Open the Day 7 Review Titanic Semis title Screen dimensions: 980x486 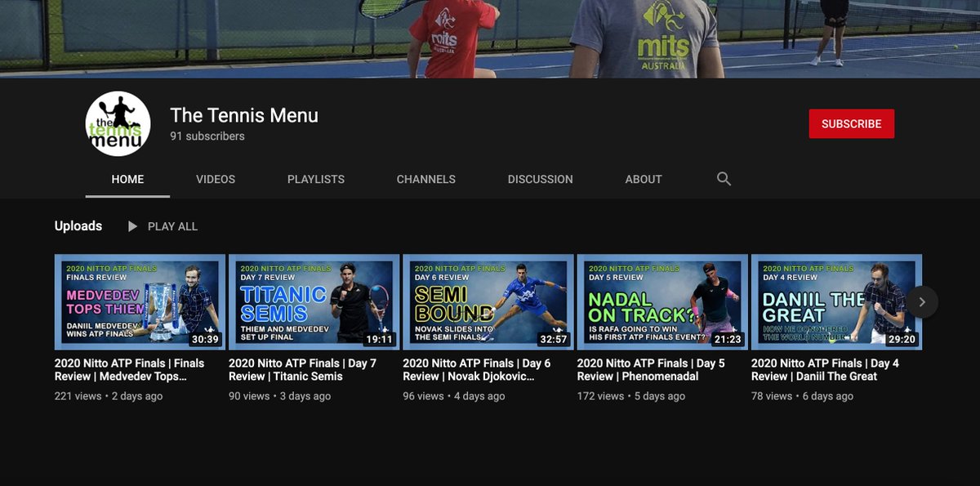[x=303, y=370]
